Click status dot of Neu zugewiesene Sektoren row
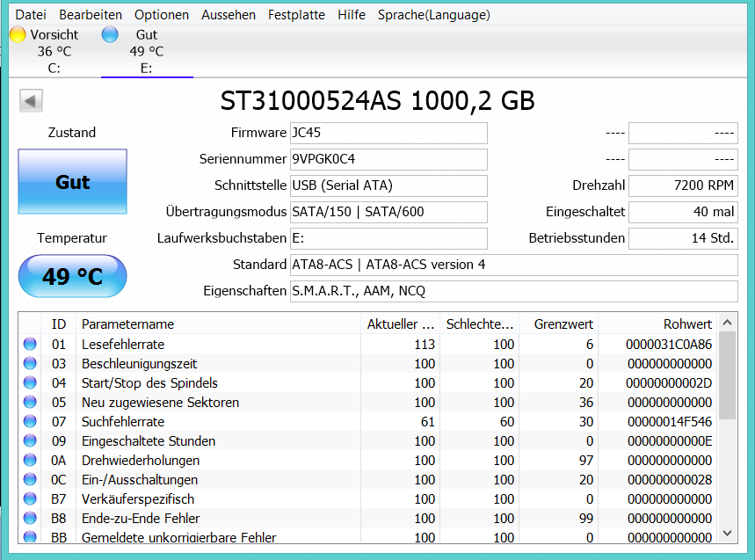 (x=30, y=402)
